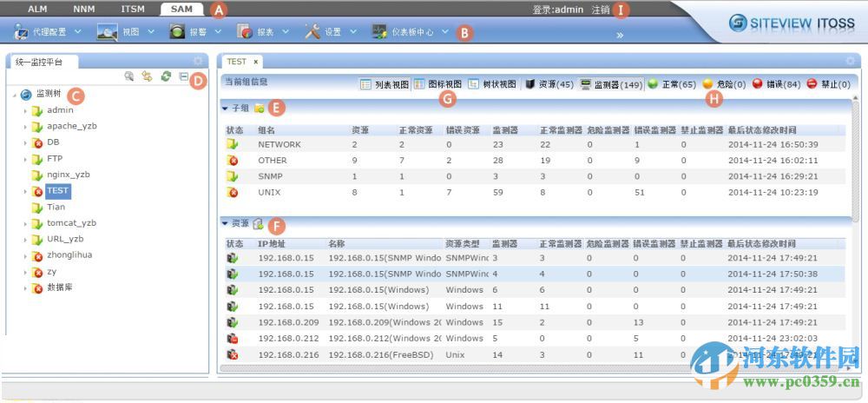Filter by 禁止(0) status
Image resolution: width=868 pixels, height=403 pixels.
click(x=828, y=84)
